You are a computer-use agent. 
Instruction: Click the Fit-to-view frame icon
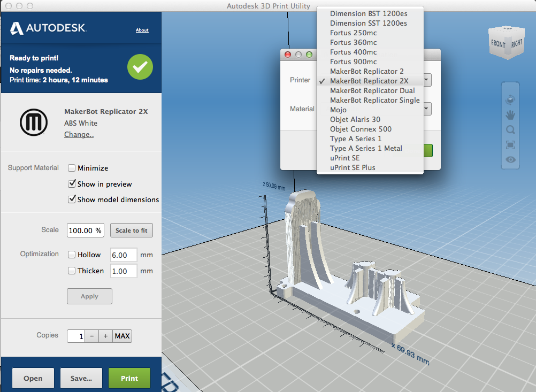(510, 144)
